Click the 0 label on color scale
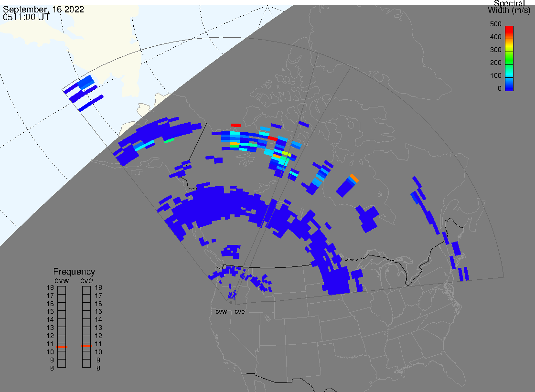 click(500, 89)
